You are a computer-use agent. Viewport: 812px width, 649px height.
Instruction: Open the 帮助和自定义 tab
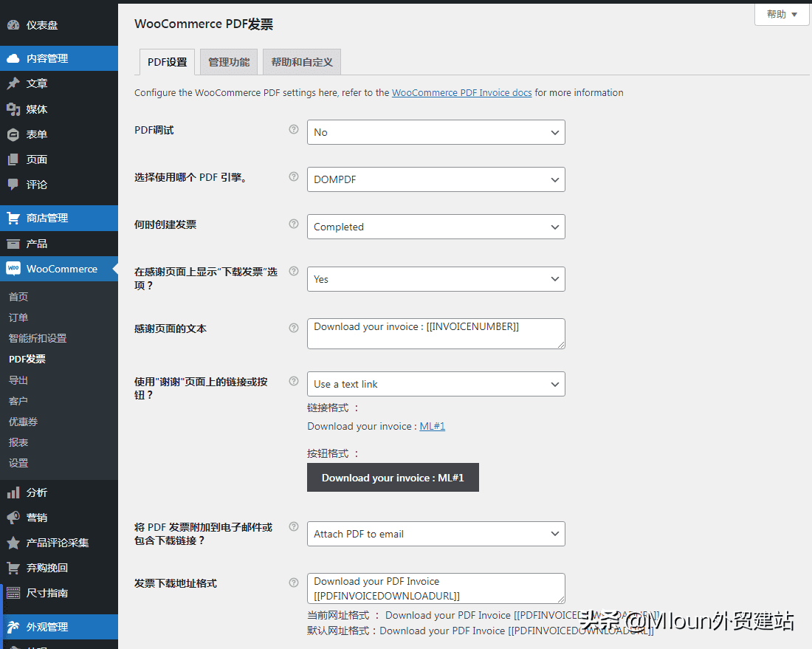coord(301,62)
